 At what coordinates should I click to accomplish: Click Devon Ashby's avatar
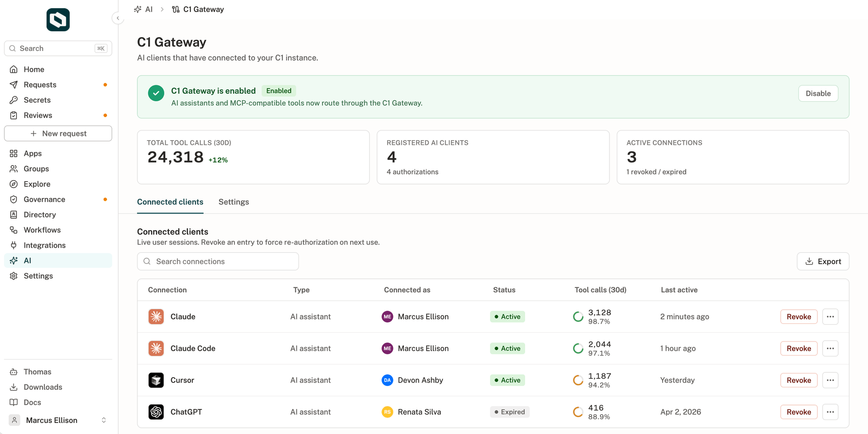[x=387, y=381]
